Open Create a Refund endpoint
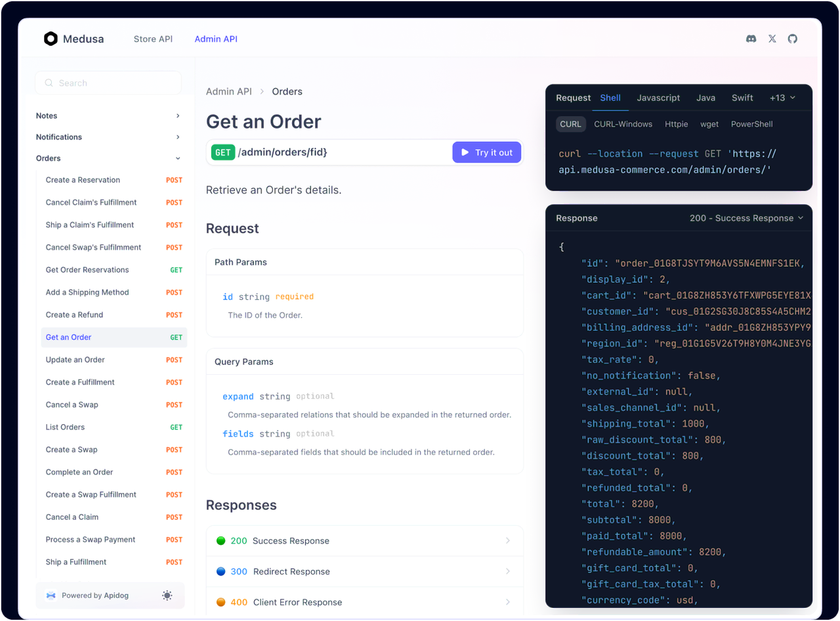This screenshot has height=621, width=840. coord(114,315)
